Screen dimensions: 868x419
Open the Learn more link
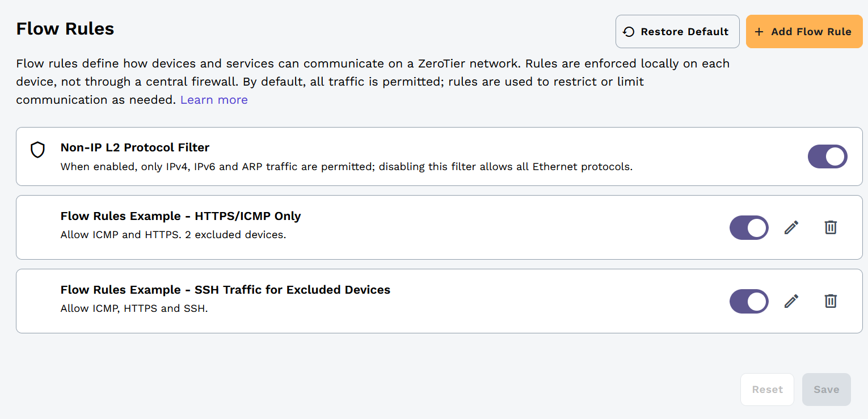[214, 100]
